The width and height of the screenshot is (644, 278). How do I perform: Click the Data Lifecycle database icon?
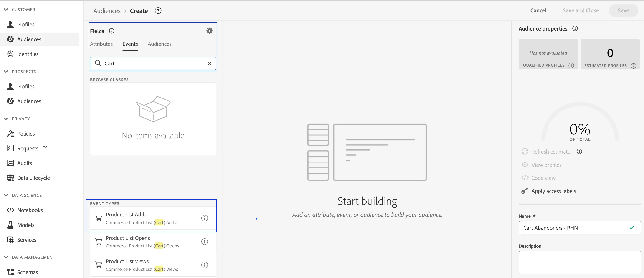[10, 178]
